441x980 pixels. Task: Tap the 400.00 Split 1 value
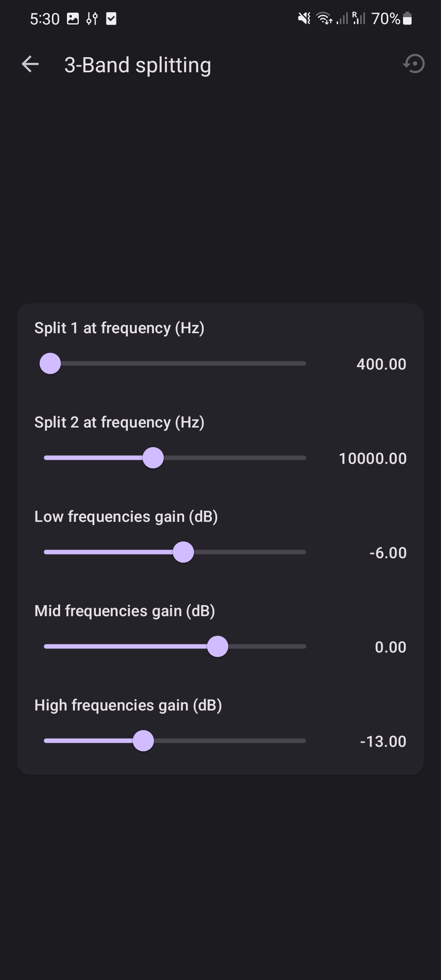tap(381, 364)
